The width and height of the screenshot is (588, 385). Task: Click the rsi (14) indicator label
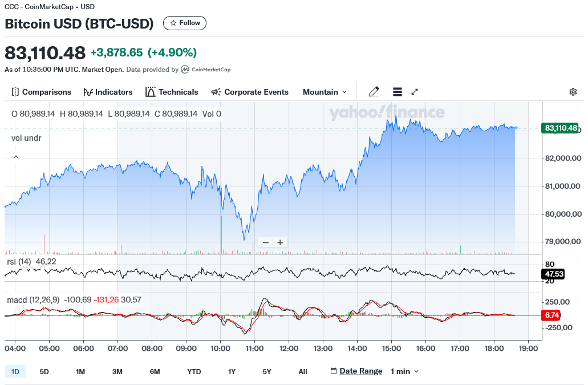19,262
